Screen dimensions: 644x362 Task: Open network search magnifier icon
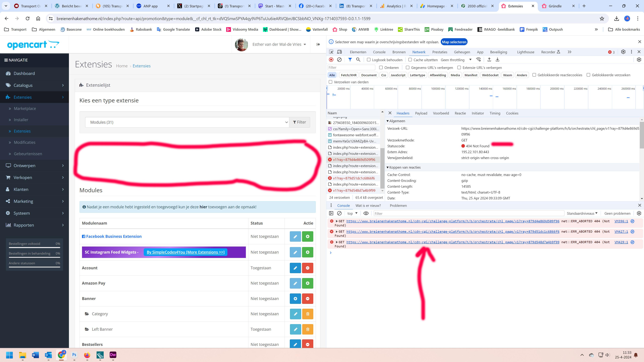[358, 60]
